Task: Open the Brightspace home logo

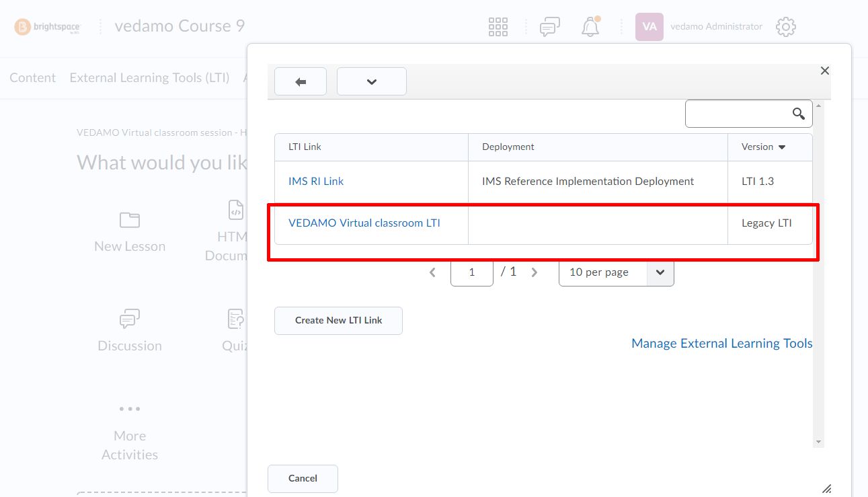Action: 47,27
